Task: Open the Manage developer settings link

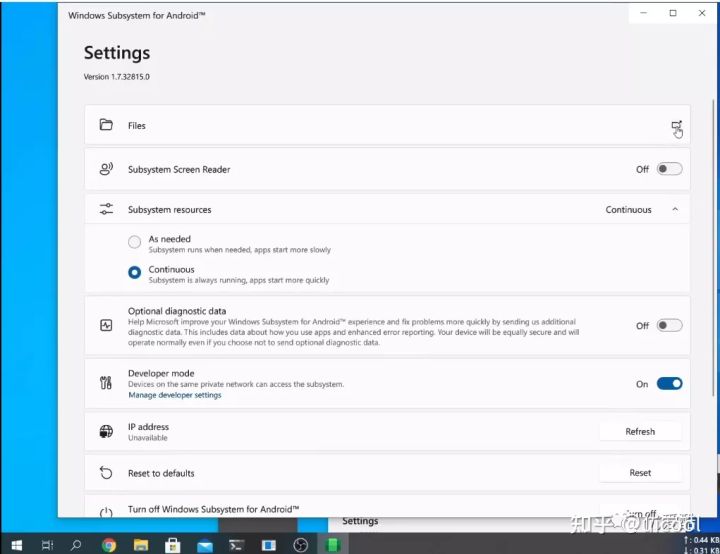Action: tap(174, 395)
